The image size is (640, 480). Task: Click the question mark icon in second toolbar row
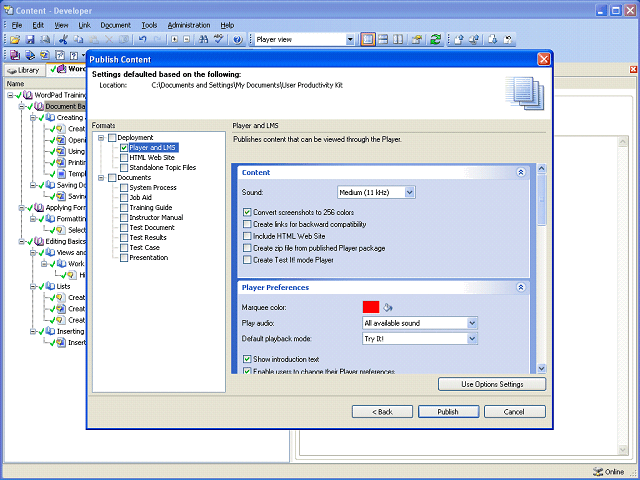point(74,55)
